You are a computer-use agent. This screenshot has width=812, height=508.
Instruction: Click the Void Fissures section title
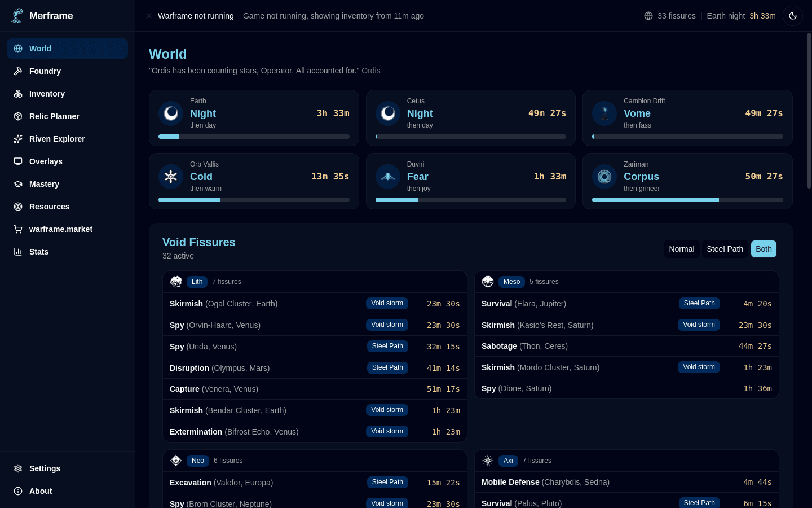click(x=199, y=242)
